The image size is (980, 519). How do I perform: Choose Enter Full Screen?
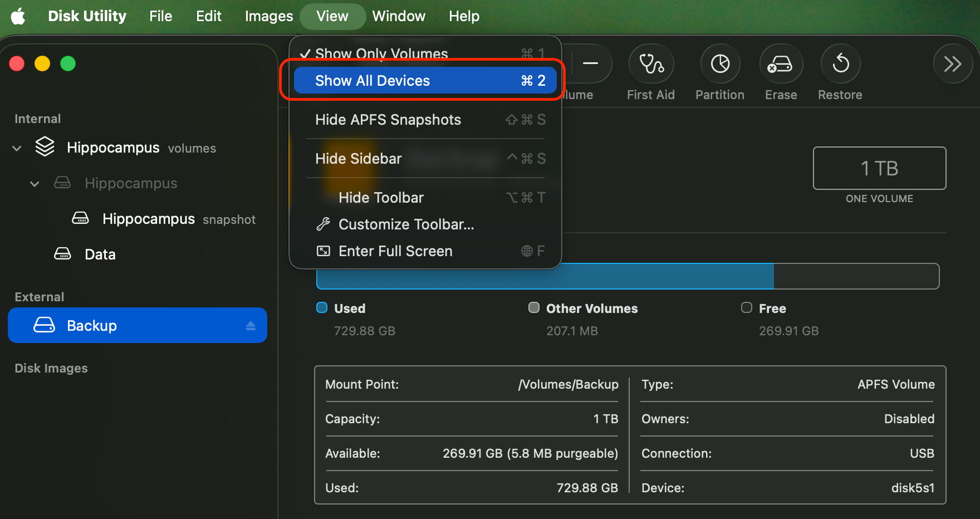click(x=425, y=251)
